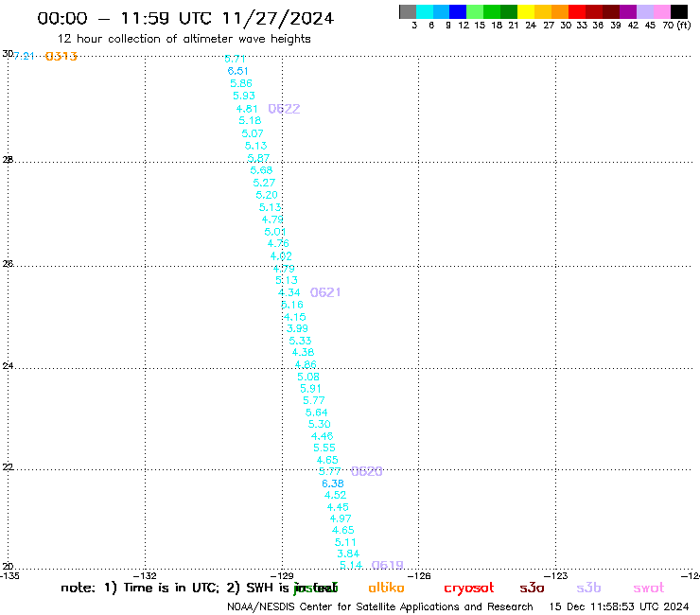Click the '5.20' wave height value
Screen dimensions: 700x615
(267, 195)
